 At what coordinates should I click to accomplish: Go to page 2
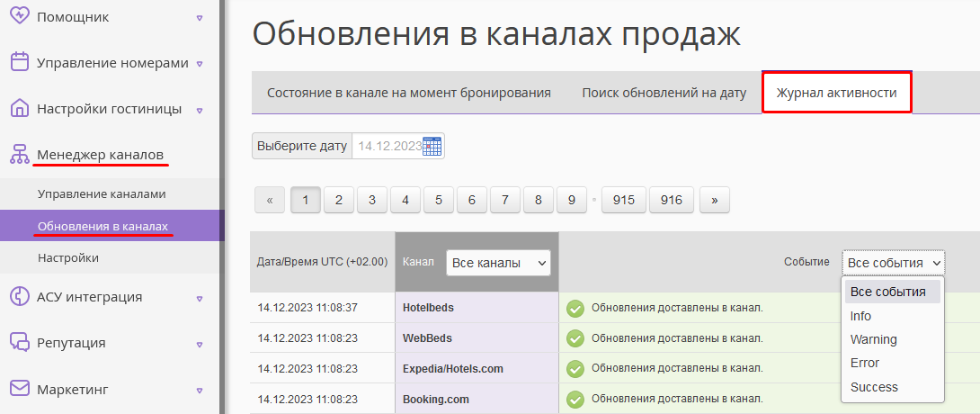click(x=339, y=200)
